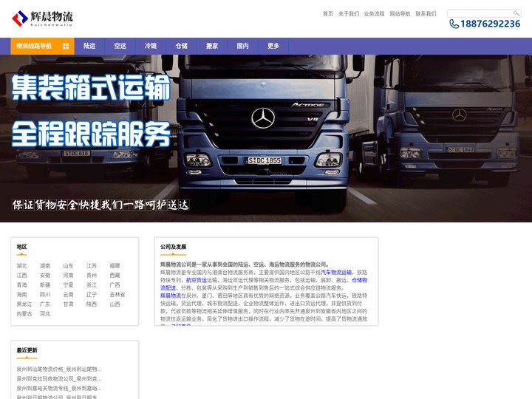The image size is (532, 399).
Task: Select the 陆运 menu item
Action: pyautogui.click(x=89, y=46)
